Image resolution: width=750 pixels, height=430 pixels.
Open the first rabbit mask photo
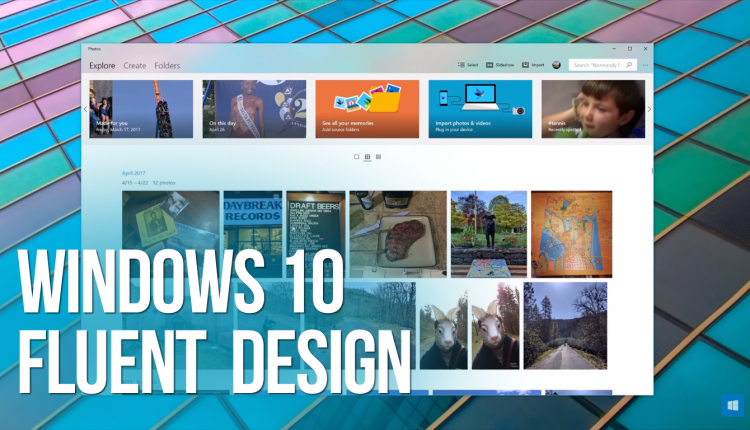(x=443, y=326)
